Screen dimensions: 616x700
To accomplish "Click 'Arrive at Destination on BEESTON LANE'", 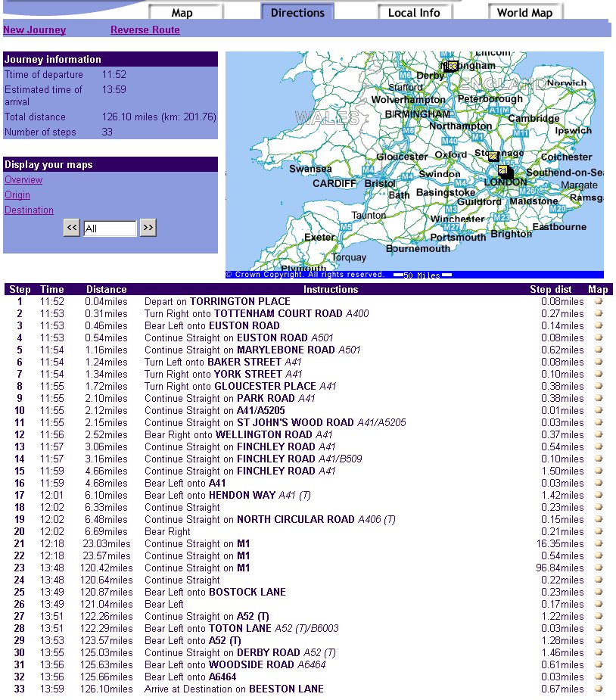I will point(234,689).
